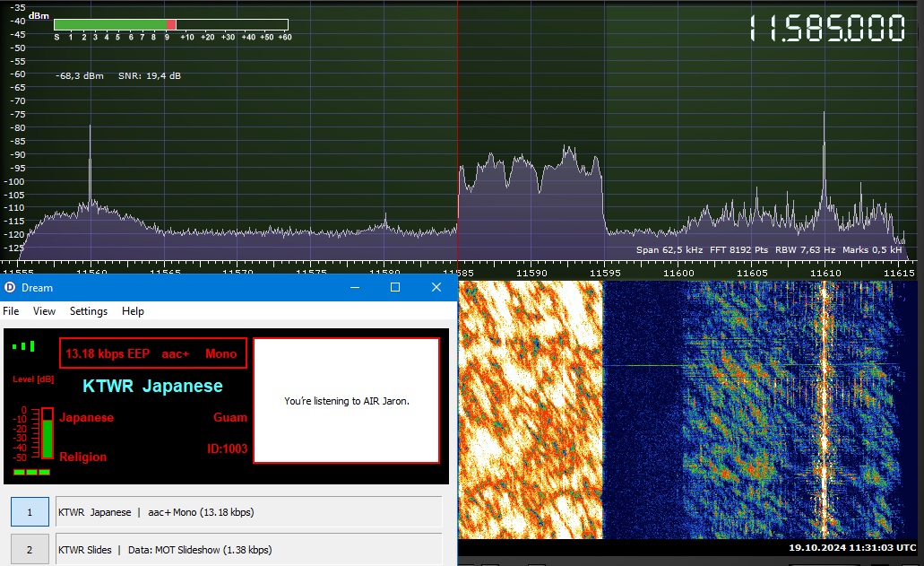Maximize the Dream window

pyautogui.click(x=395, y=287)
